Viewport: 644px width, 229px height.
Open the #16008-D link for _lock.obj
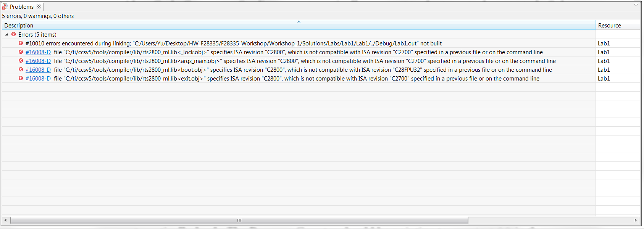pos(38,52)
